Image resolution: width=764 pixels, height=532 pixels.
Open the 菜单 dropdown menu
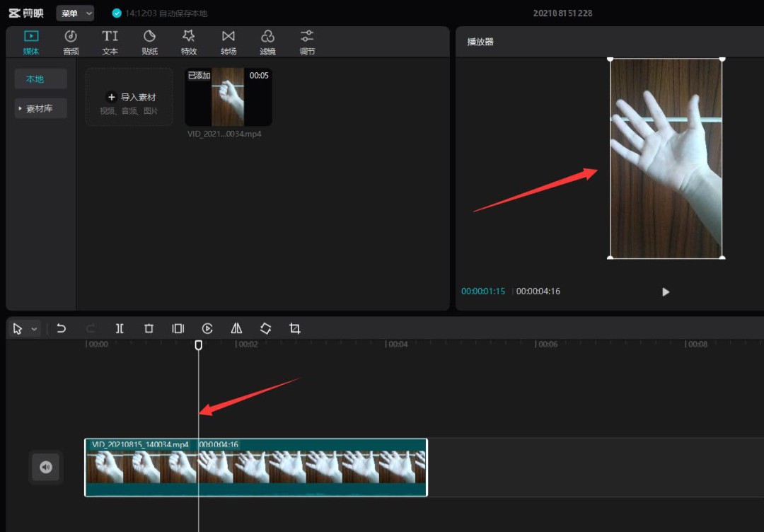click(x=75, y=13)
